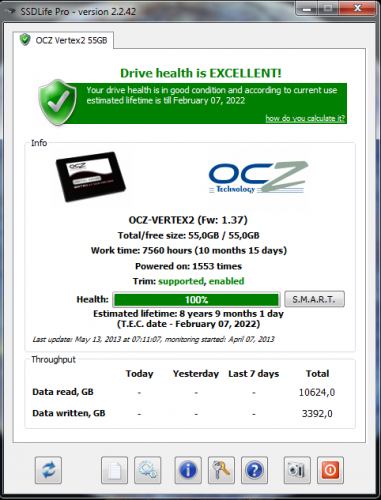Click the OCZ SSD drive picture
This screenshot has width=381, height=500.
(91, 176)
